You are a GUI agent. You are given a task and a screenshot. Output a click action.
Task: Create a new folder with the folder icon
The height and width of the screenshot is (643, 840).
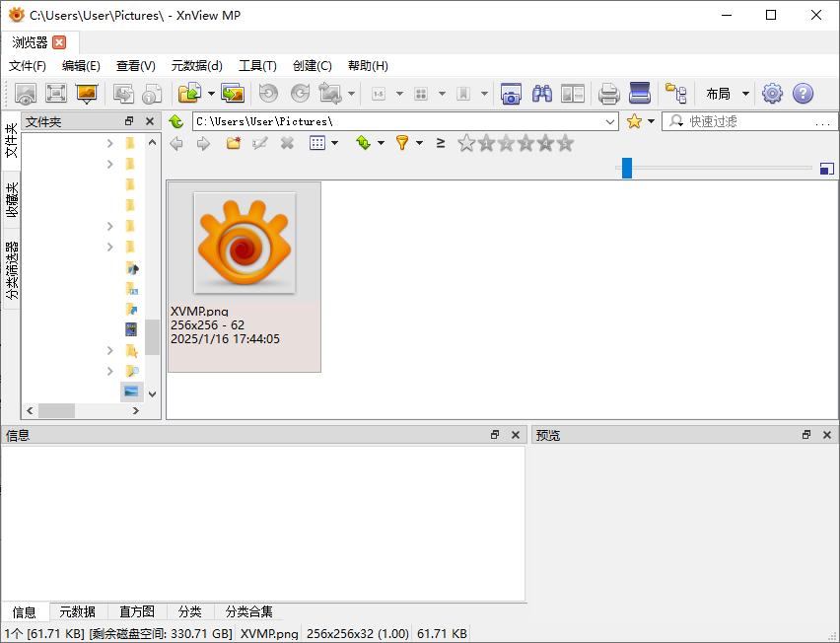[232, 143]
